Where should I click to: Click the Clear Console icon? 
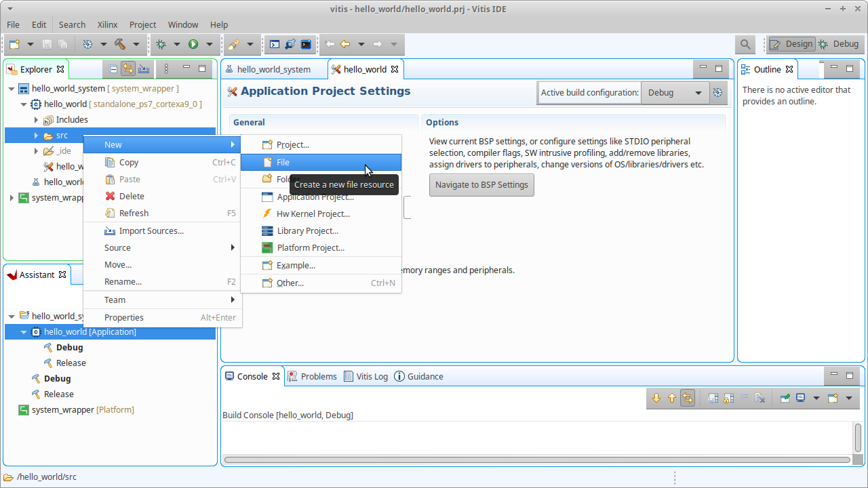click(760, 398)
